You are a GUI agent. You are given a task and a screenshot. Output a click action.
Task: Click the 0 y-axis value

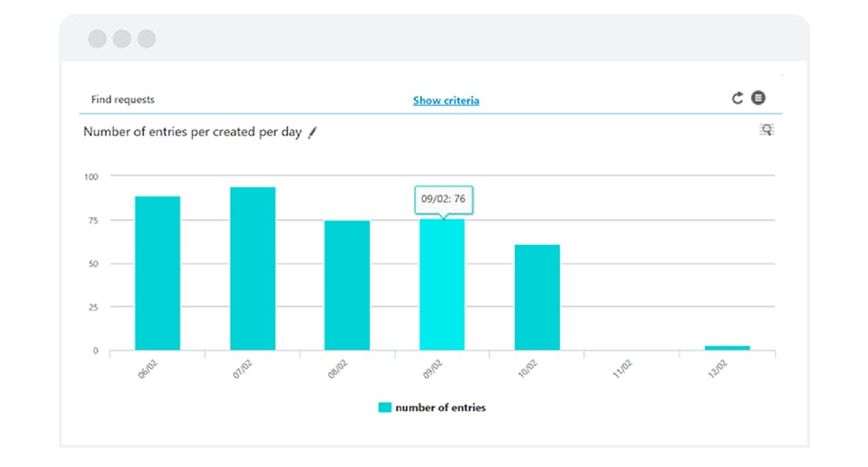coord(95,351)
